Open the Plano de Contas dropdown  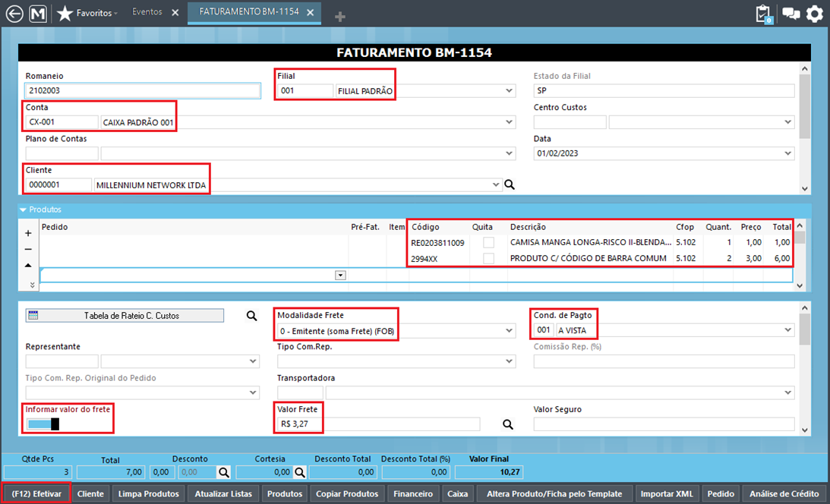[509, 153]
